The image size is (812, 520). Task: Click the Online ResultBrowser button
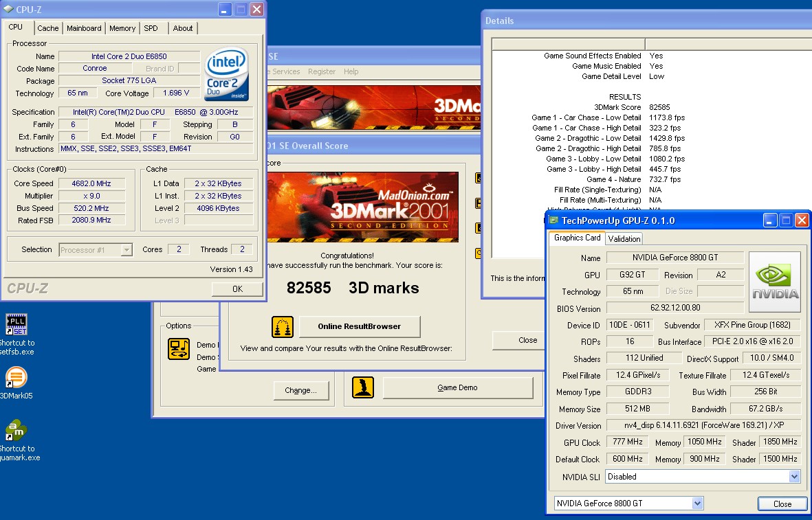pyautogui.click(x=360, y=326)
